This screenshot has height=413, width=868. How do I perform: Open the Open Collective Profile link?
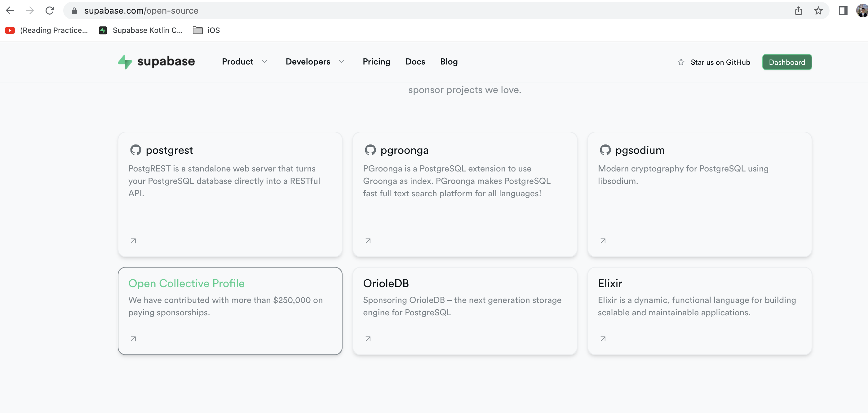click(x=186, y=283)
